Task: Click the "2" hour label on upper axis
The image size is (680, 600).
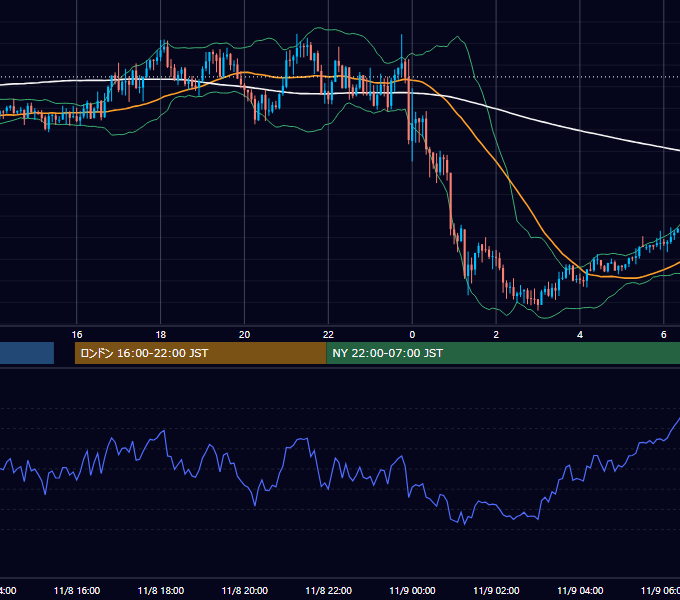Action: coord(496,335)
